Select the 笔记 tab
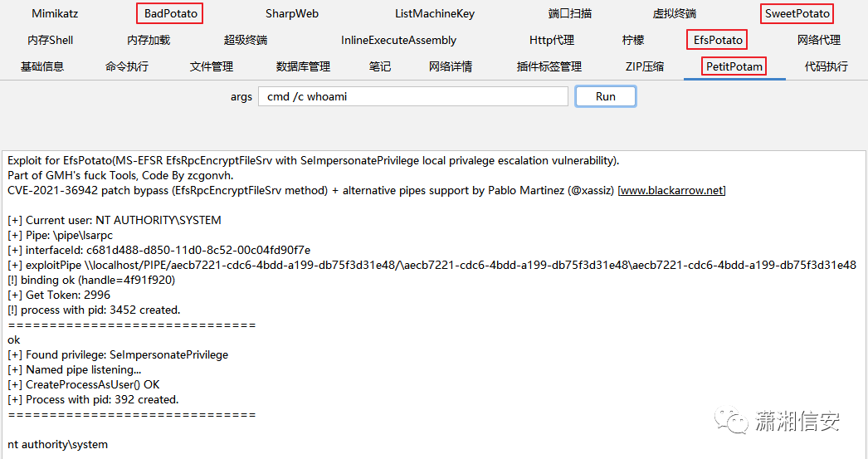Image resolution: width=868 pixels, height=459 pixels. tap(380, 66)
